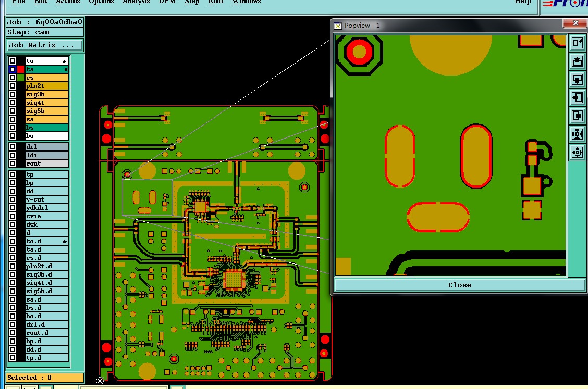This screenshot has width=588, height=389.
Task: Select layer name 'rout.d' in layer list
Action: point(46,333)
